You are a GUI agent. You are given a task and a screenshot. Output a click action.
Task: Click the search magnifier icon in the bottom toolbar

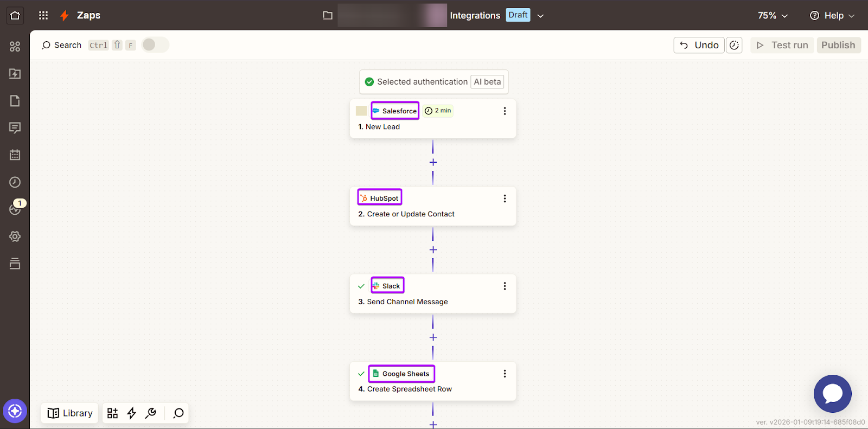(x=178, y=413)
